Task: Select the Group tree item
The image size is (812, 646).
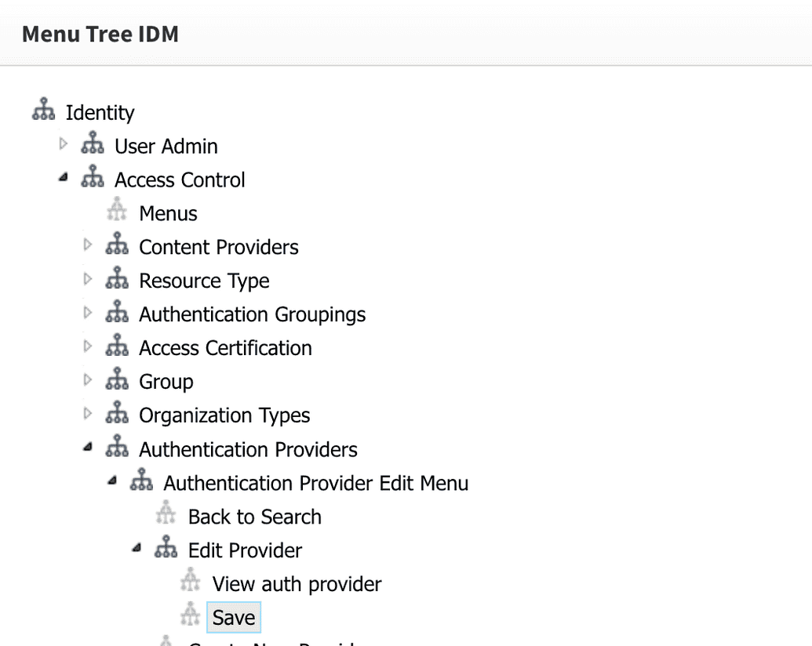Action: pyautogui.click(x=166, y=382)
